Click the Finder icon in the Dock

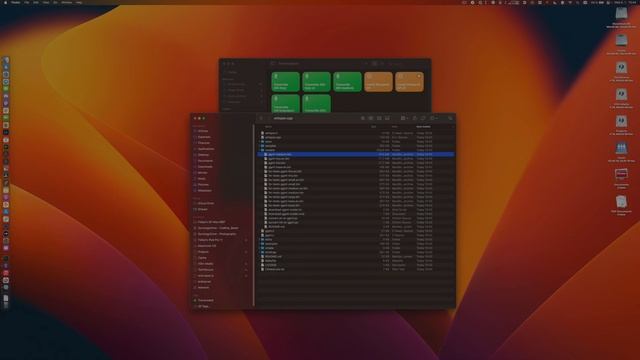click(x=6, y=60)
